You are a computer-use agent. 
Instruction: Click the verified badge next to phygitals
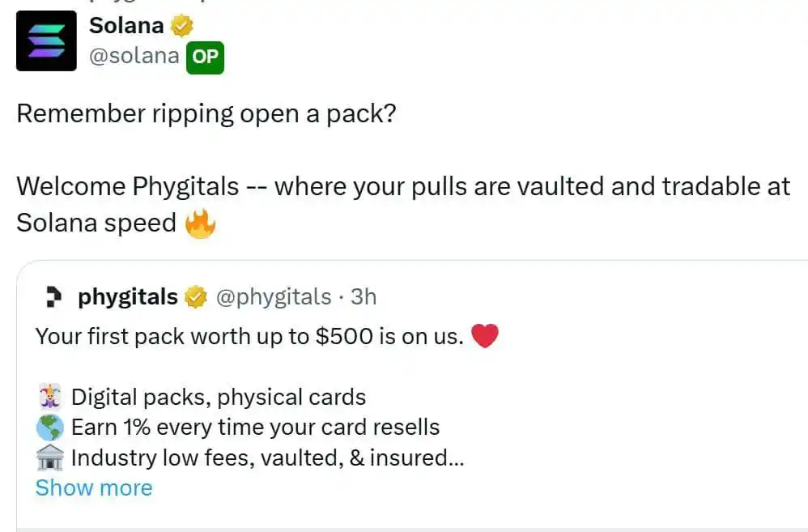pyautogui.click(x=195, y=297)
